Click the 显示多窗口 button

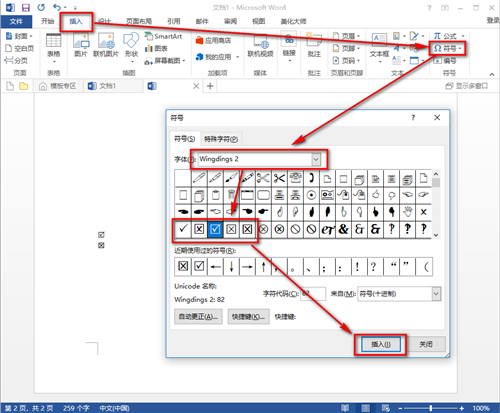(x=467, y=86)
